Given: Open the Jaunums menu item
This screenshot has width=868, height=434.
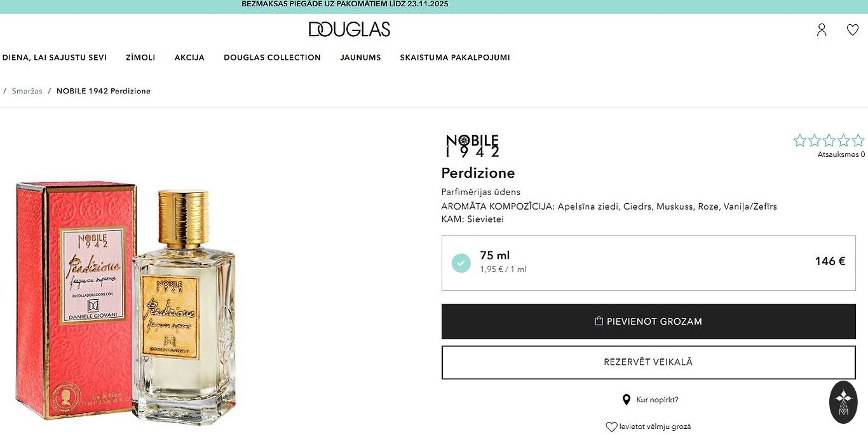Looking at the screenshot, I should [360, 57].
